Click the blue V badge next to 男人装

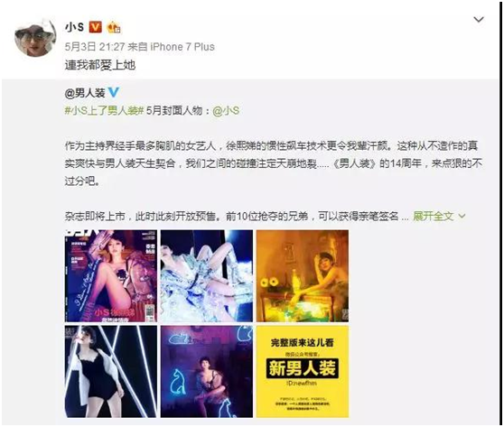(113, 93)
